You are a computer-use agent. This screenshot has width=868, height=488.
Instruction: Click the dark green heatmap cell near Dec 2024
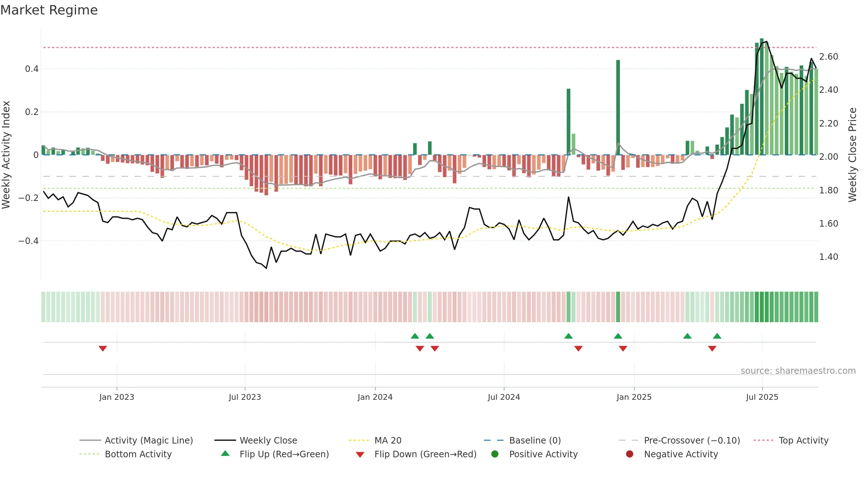[x=618, y=307]
